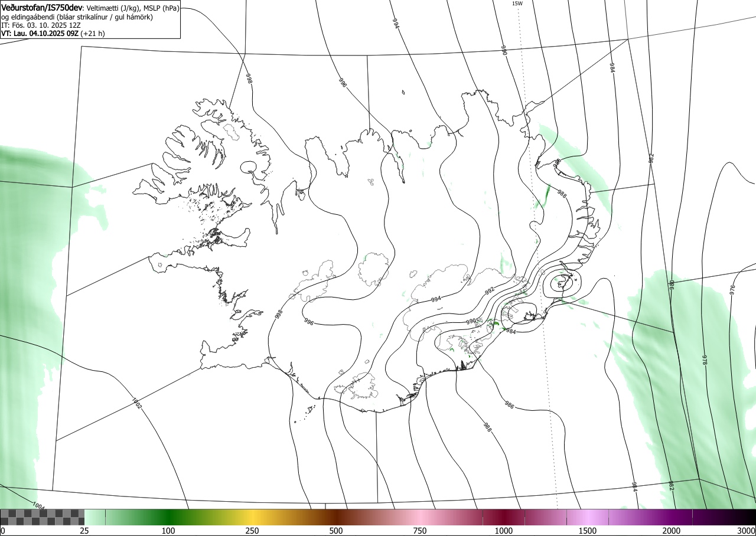Image resolution: width=756 pixels, height=536 pixels.
Task: Click the color bar label '3000'
Action: pyautogui.click(x=746, y=531)
